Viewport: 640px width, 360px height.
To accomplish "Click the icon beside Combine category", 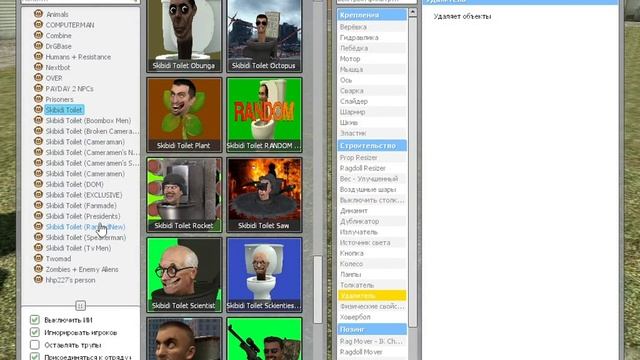I will [38, 35].
